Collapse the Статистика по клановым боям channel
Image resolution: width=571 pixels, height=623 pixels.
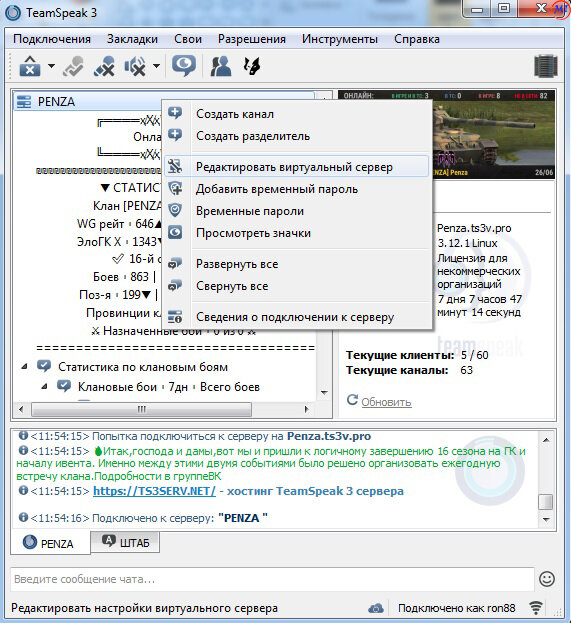[x=24, y=367]
